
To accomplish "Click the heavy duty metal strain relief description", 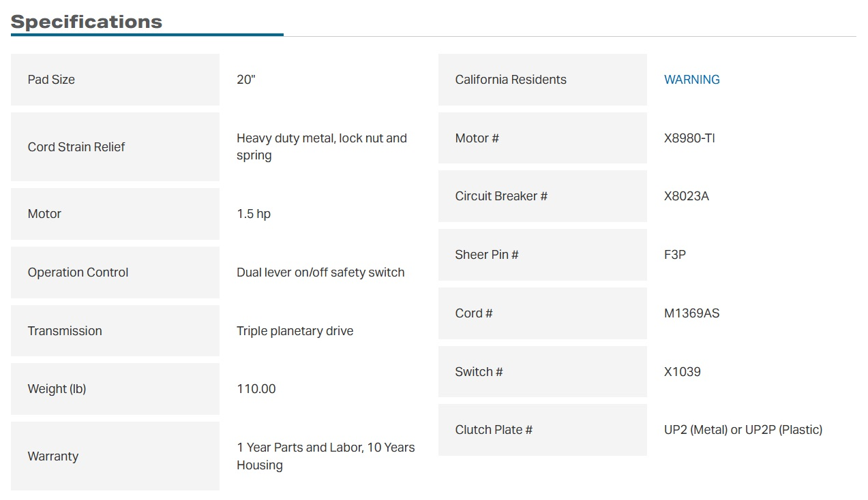I will (x=321, y=146).
